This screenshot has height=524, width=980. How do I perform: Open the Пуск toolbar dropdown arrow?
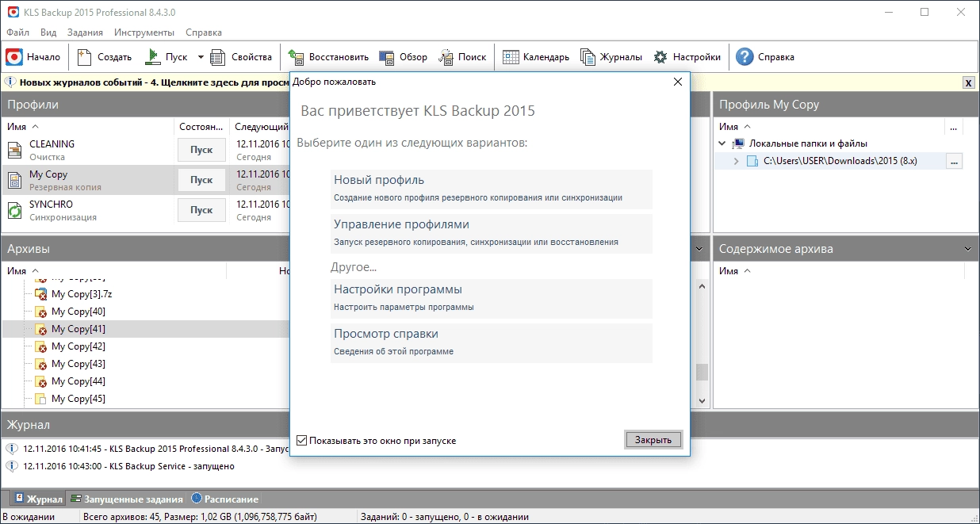click(x=201, y=57)
